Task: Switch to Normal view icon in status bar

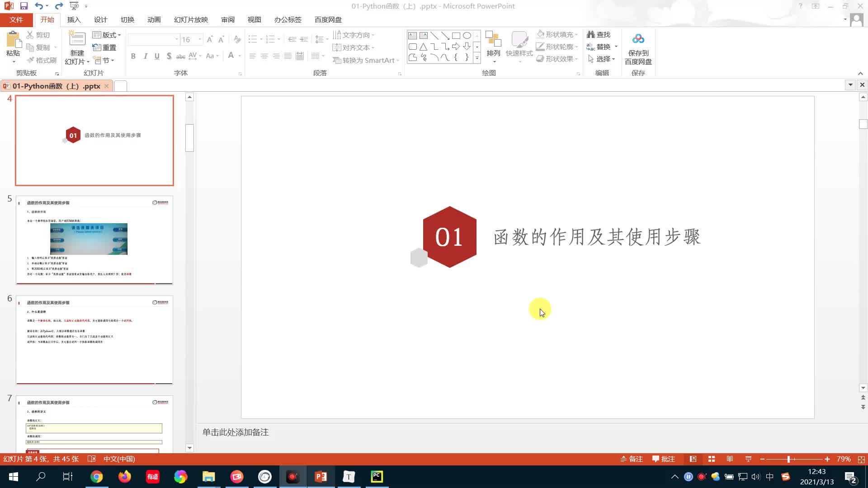Action: [x=693, y=459]
